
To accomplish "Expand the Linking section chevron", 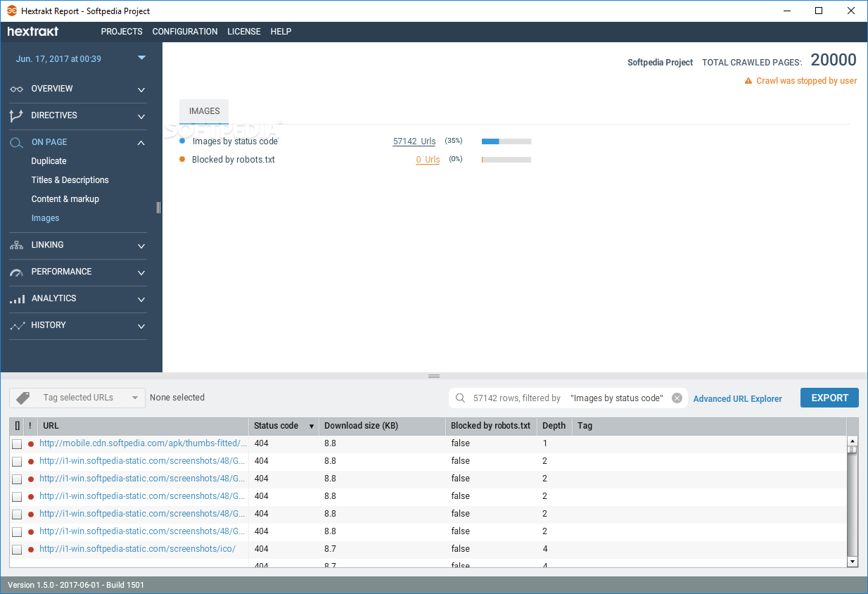I will pos(141,246).
